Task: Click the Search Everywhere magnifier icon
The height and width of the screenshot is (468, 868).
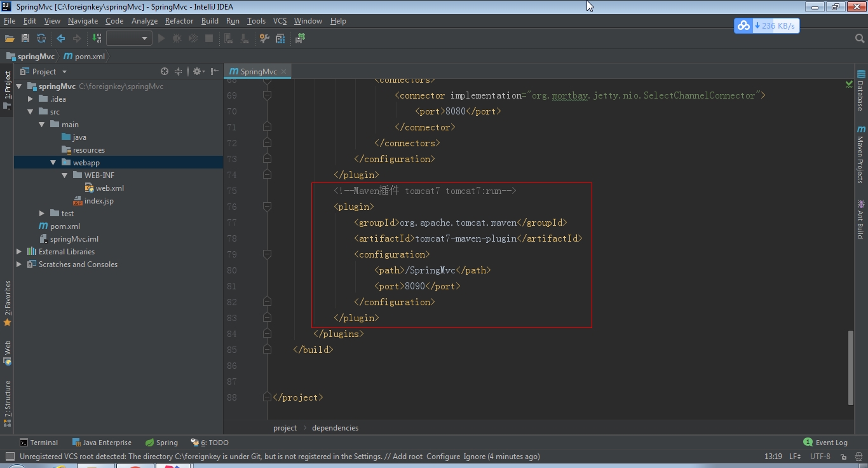Action: (860, 38)
